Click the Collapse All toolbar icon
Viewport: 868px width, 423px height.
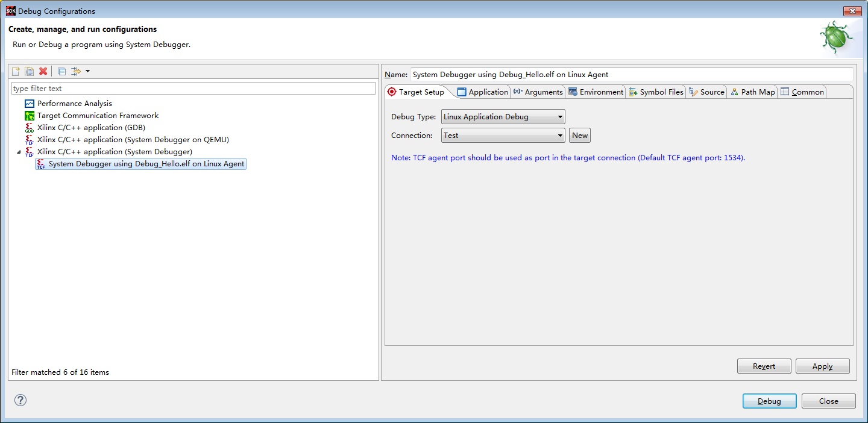pos(61,71)
